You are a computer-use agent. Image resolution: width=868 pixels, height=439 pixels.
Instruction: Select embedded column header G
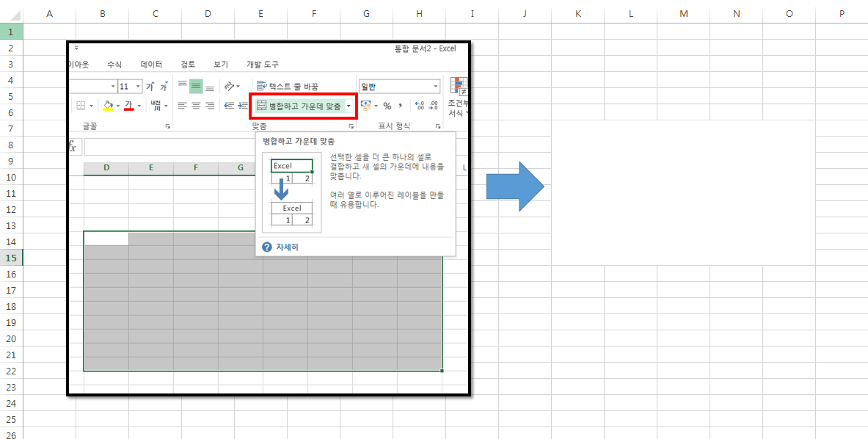point(240,167)
